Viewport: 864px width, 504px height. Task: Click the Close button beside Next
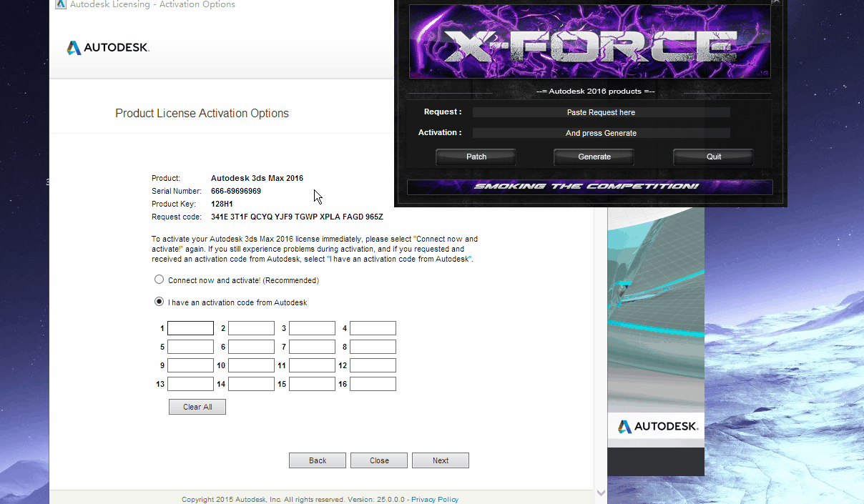pos(379,460)
